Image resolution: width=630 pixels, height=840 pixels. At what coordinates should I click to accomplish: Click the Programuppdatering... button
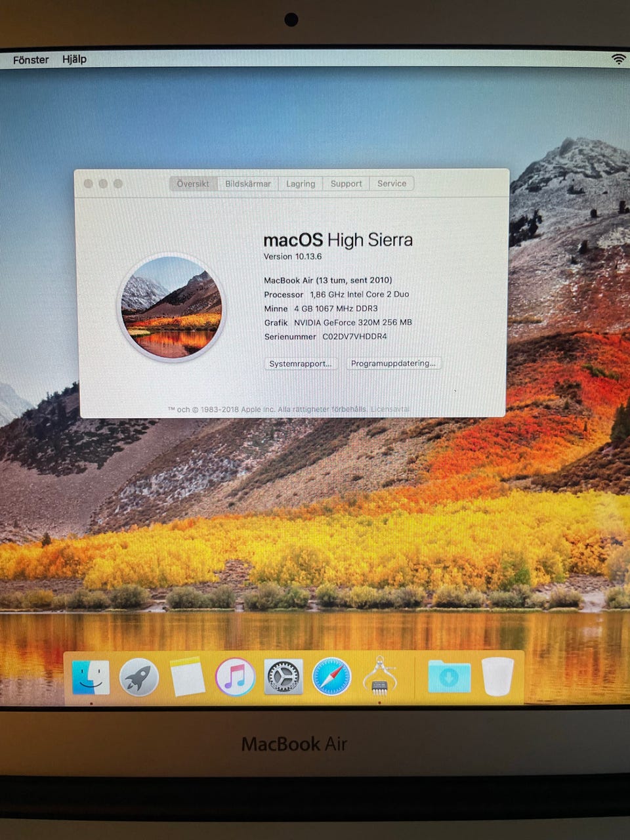click(393, 363)
